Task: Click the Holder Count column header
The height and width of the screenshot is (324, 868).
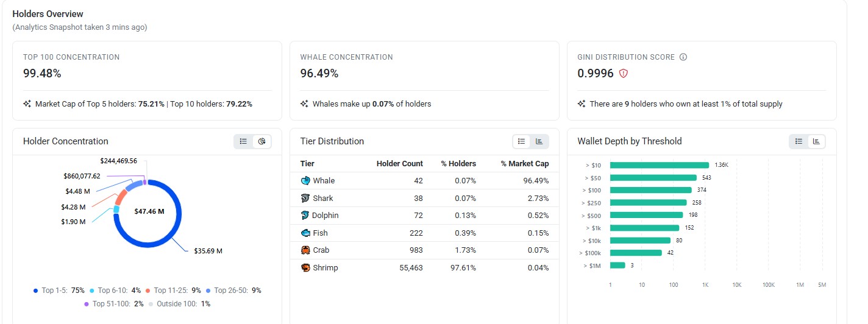Action: click(399, 164)
